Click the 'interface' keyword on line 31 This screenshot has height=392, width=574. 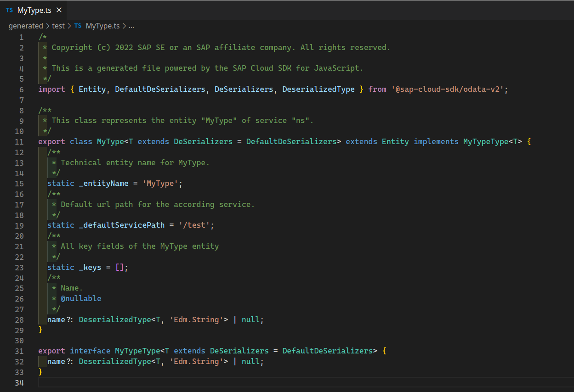point(90,351)
